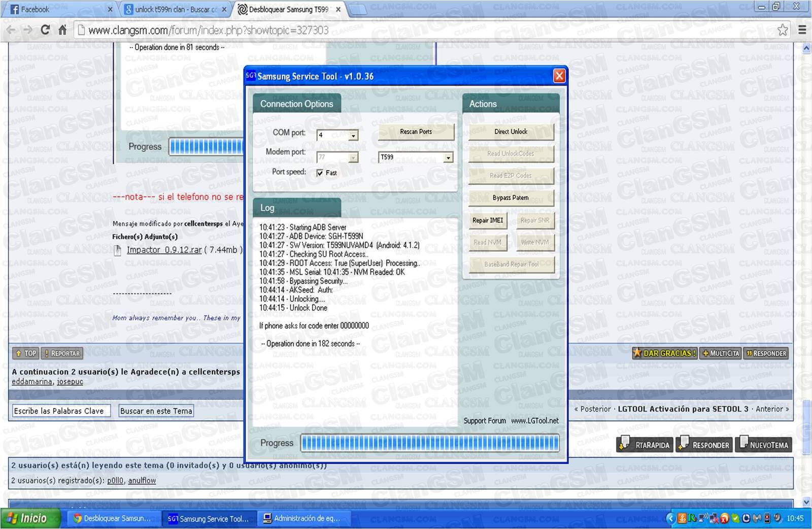Viewport: 812px width, 529px height.
Task: Open the disabled Modem port dropdown
Action: click(x=353, y=158)
